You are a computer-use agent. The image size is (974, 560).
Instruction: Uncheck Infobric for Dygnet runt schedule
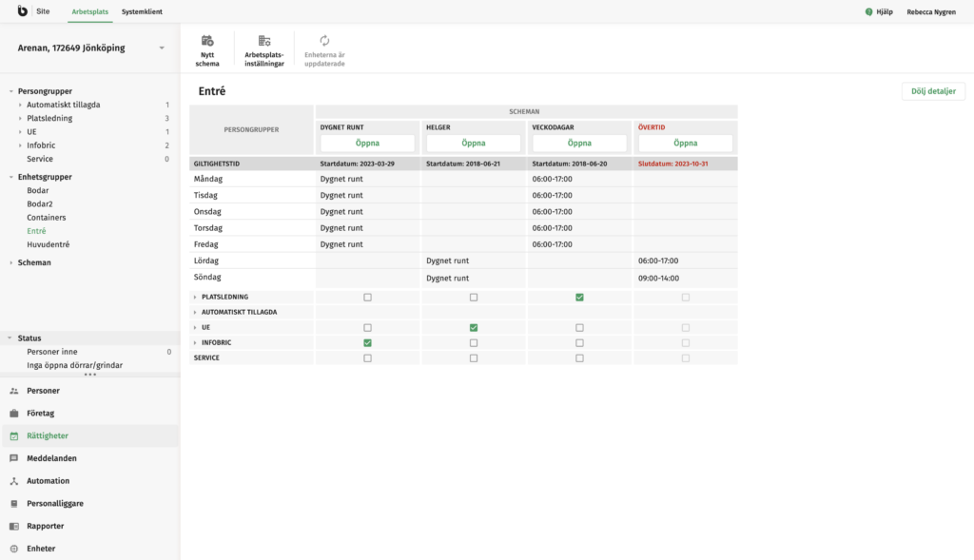pyautogui.click(x=367, y=342)
